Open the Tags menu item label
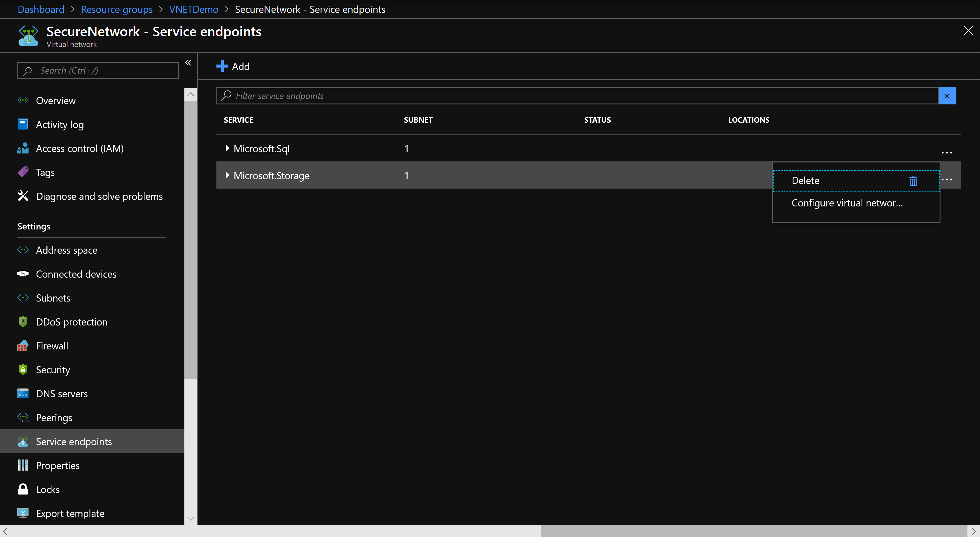Screen dimensions: 980x537 45,172
